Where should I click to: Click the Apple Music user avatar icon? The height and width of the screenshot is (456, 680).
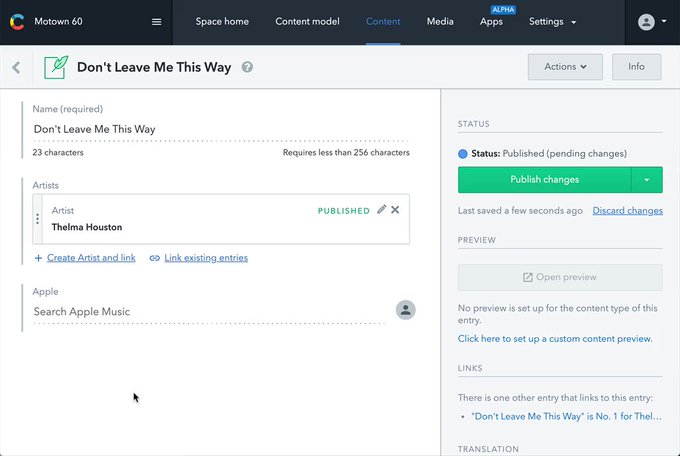pyautogui.click(x=405, y=310)
